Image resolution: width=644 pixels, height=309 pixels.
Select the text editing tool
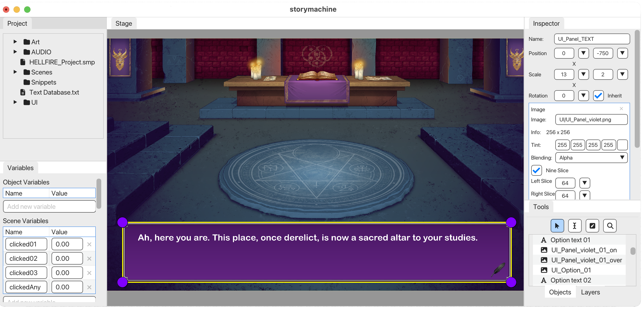pyautogui.click(x=574, y=226)
